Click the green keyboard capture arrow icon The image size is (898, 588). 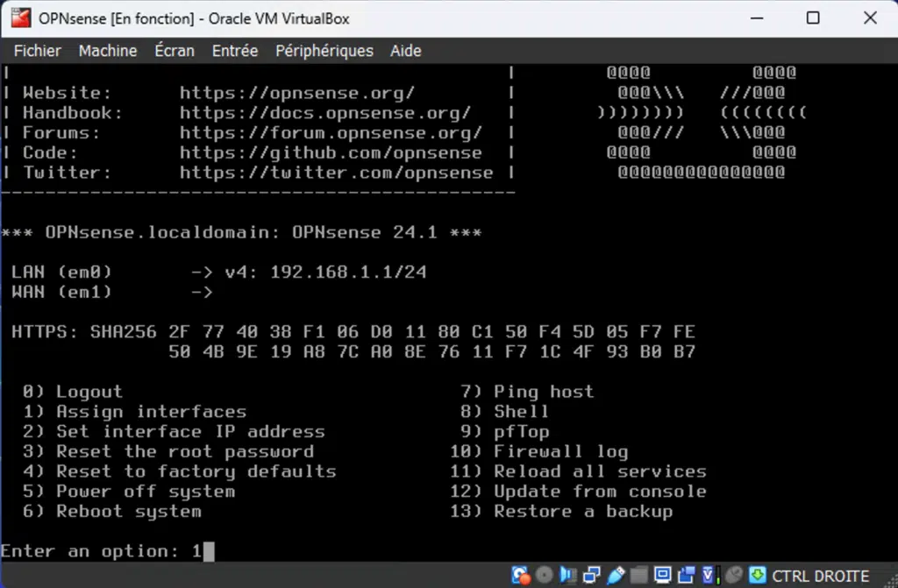click(758, 575)
